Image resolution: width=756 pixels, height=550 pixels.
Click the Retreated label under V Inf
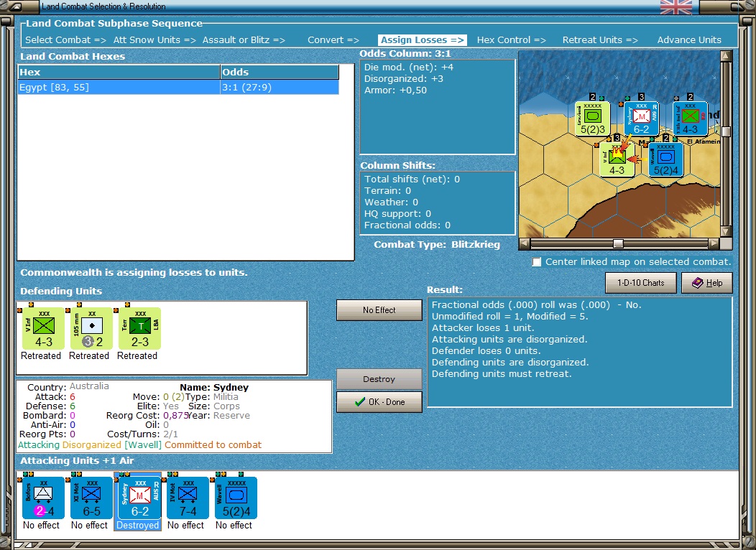[x=41, y=356]
